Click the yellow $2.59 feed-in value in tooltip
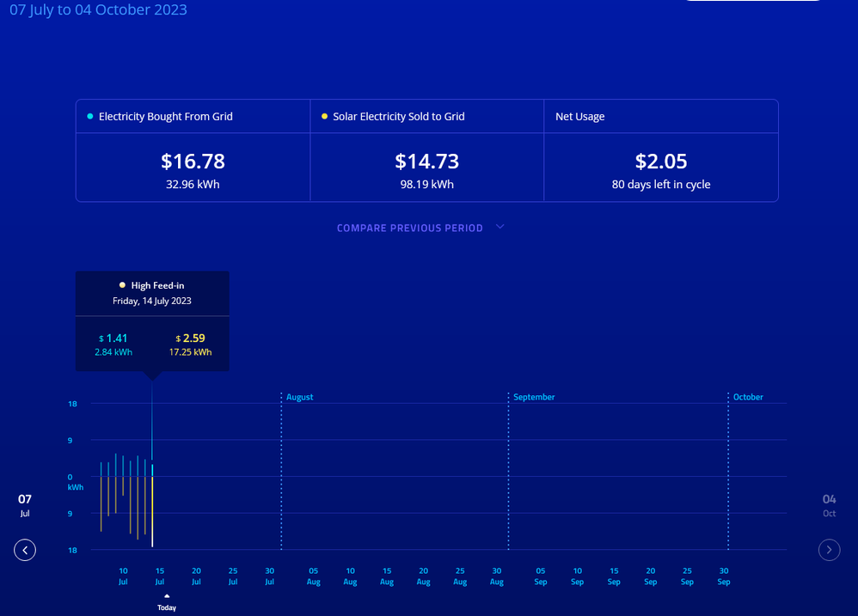The height and width of the screenshot is (616, 858). click(193, 338)
